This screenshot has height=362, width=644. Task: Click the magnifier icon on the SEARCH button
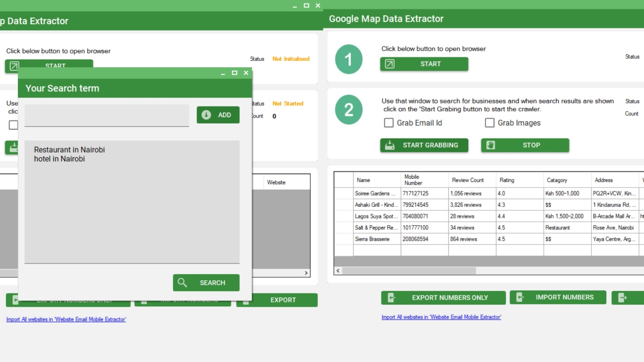coord(182,283)
